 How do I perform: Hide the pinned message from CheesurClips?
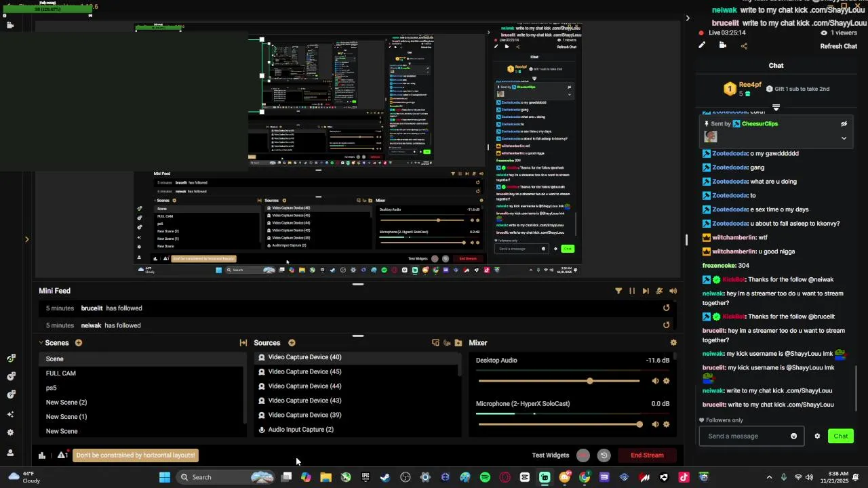click(x=844, y=124)
